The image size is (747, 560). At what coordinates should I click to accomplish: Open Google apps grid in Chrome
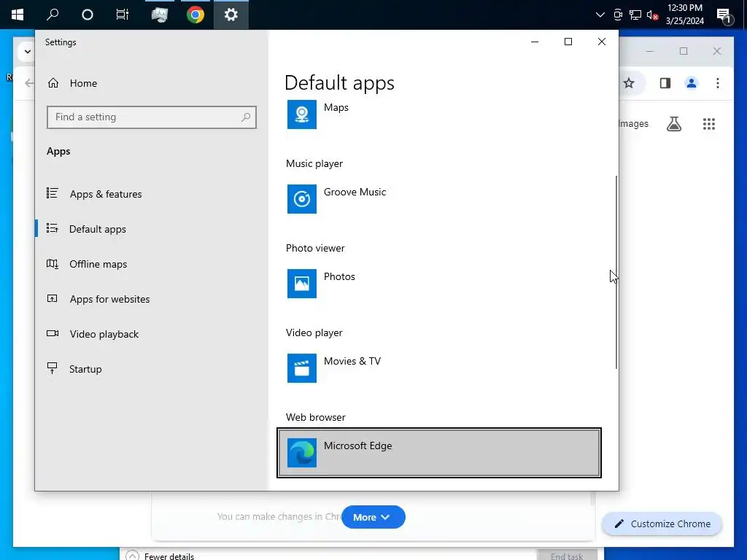(x=709, y=124)
